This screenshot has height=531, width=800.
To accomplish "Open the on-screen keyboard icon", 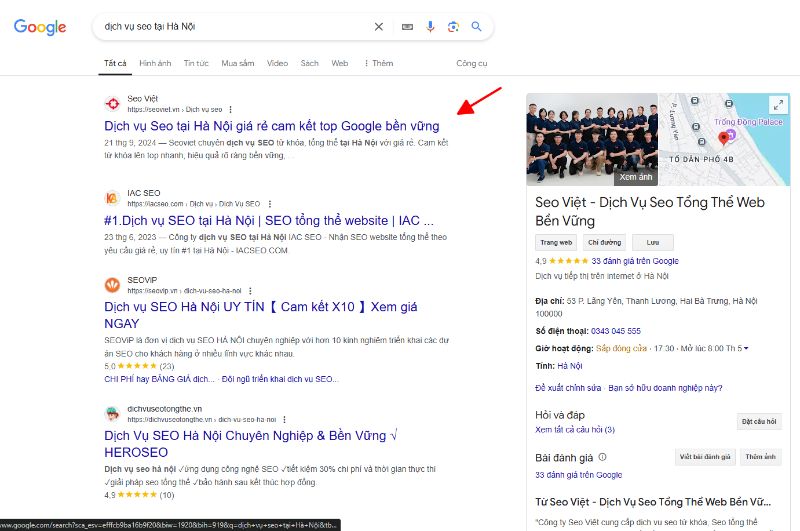I will (x=407, y=27).
